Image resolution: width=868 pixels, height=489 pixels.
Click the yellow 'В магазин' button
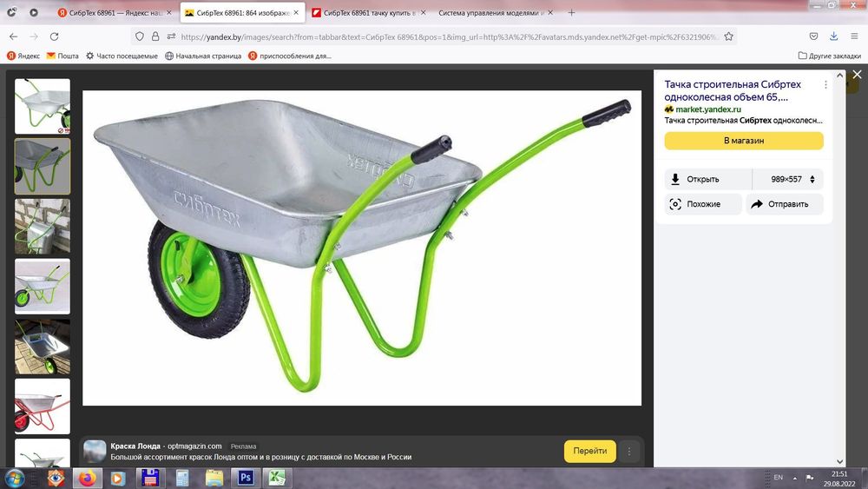(x=743, y=141)
